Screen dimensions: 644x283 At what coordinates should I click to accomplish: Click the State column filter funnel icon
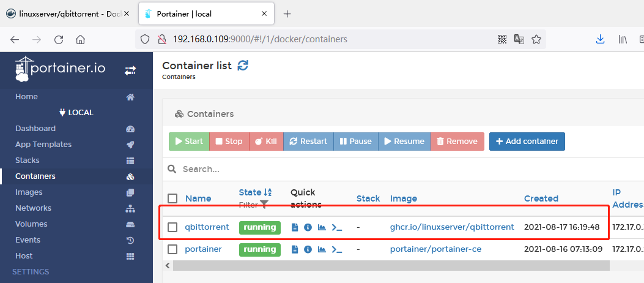click(264, 205)
